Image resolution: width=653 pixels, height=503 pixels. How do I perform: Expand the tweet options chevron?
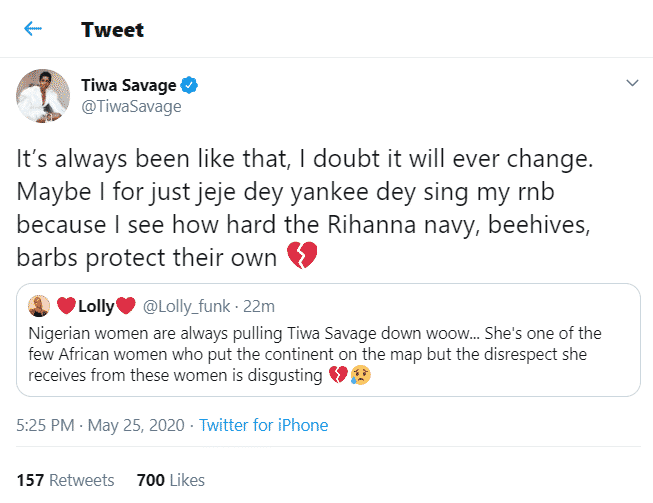click(630, 83)
